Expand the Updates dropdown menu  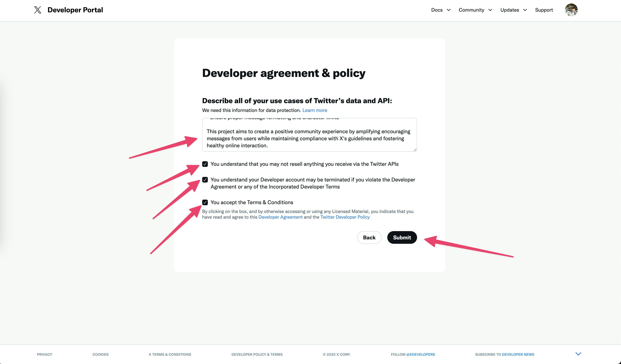(x=513, y=10)
